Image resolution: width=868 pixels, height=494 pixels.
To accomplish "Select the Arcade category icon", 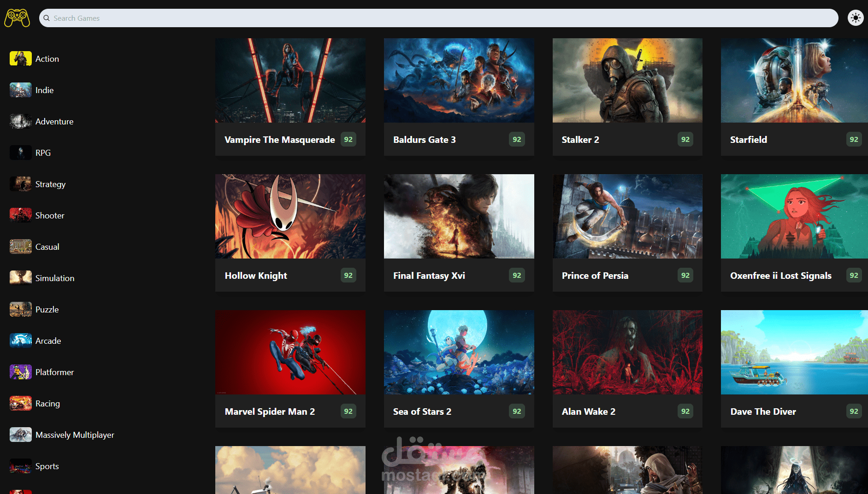I will [20, 341].
